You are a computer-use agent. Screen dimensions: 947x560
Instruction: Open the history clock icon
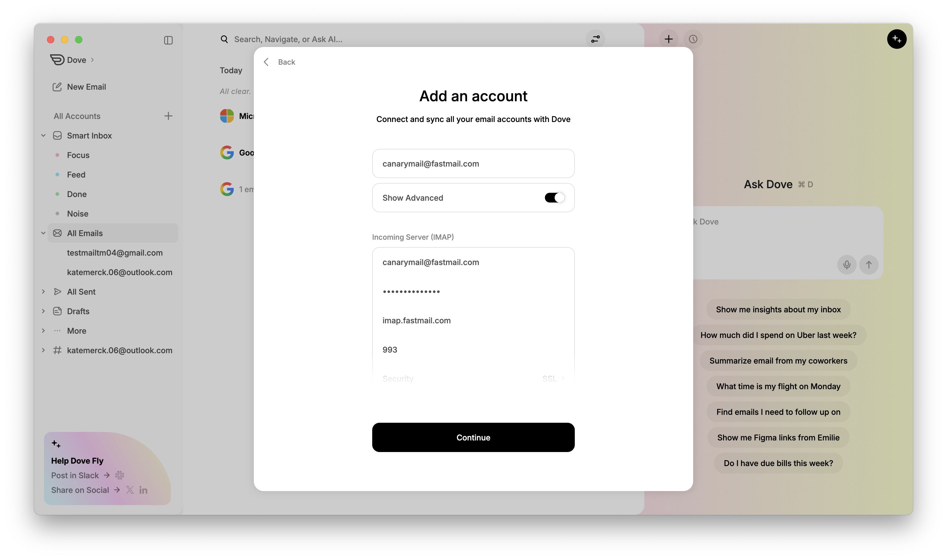(693, 39)
